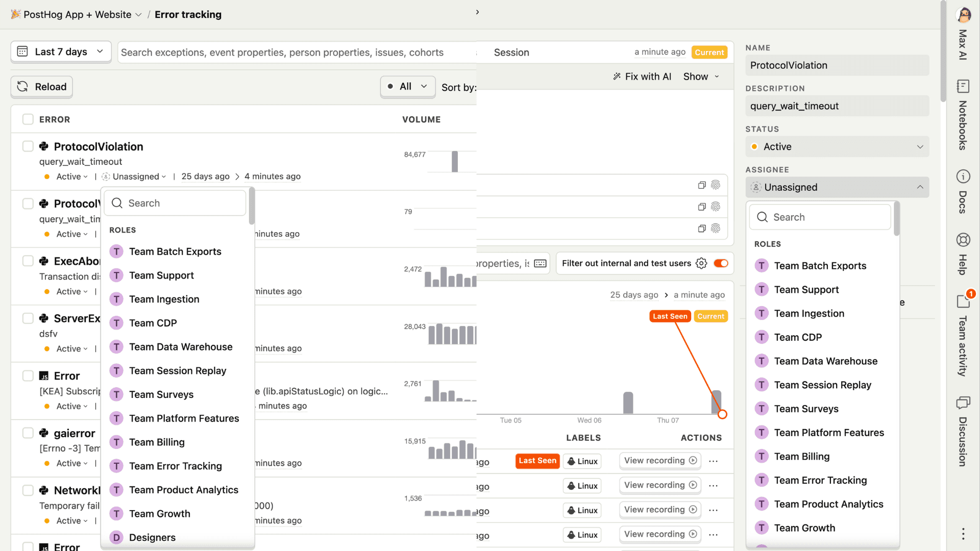Open the Discussion panel icon
This screenshot has width=980, height=551.
[963, 403]
